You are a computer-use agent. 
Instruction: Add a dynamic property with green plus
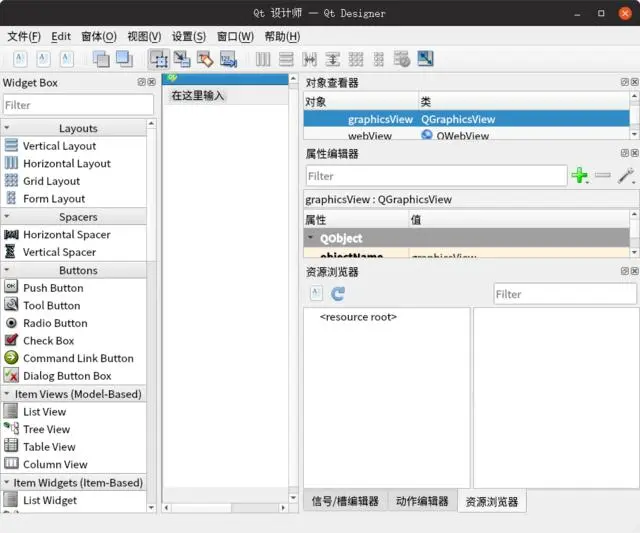tap(580, 175)
